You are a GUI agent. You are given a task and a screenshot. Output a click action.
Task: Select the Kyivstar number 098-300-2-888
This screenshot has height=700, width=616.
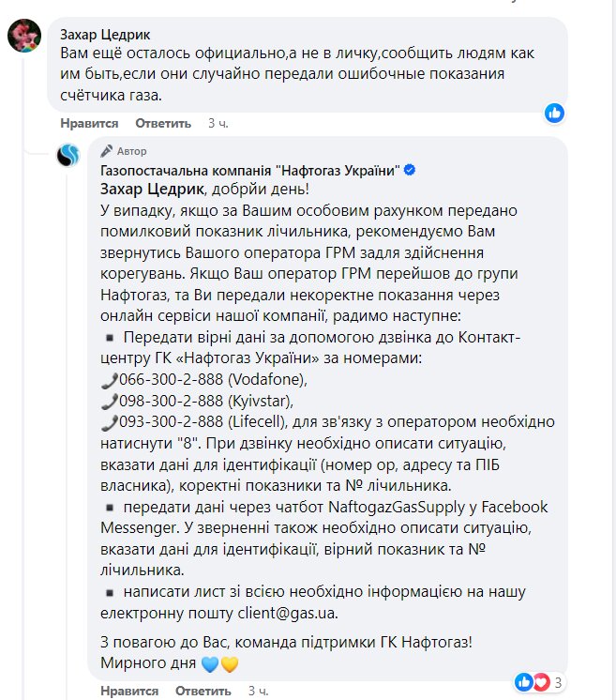coord(164,401)
